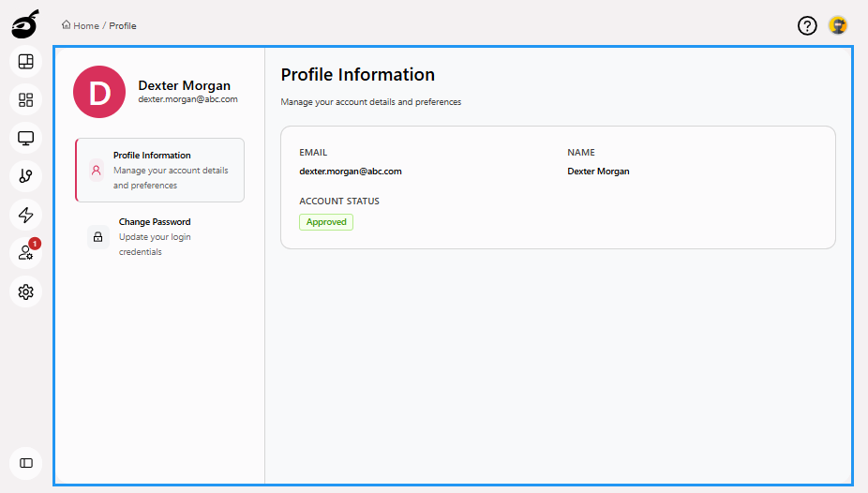Click the house icon in breadcrumb

pyautogui.click(x=67, y=24)
